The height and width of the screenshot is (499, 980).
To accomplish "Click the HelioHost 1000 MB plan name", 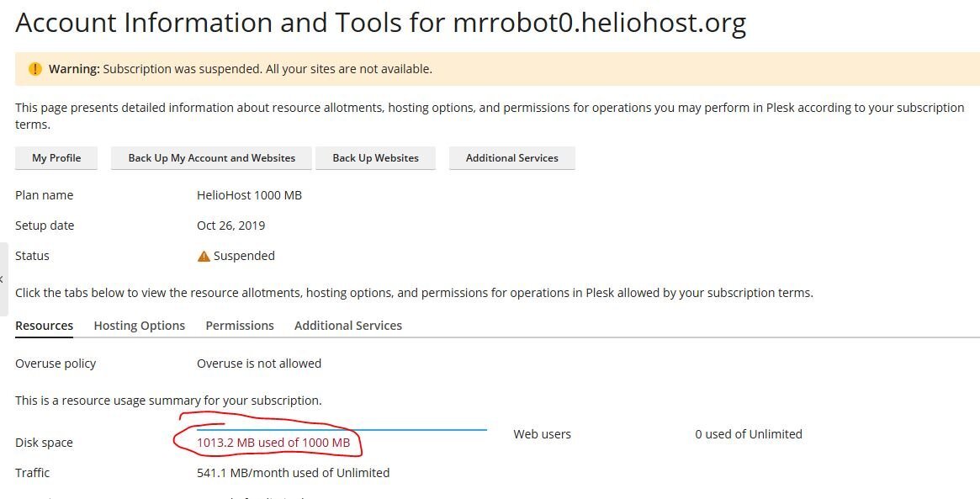I will pos(249,195).
